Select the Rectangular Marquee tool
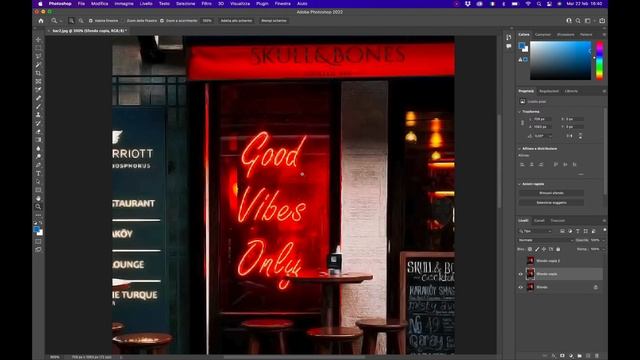 [38, 48]
